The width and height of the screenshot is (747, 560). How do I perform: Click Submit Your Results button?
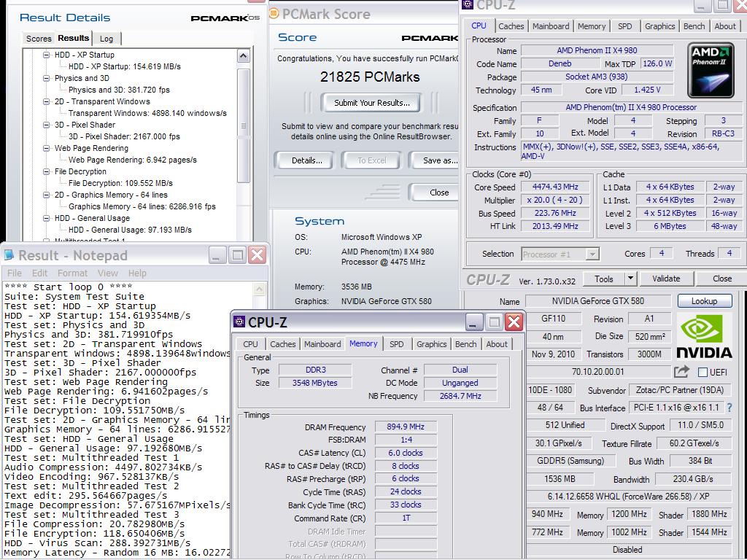(x=371, y=102)
